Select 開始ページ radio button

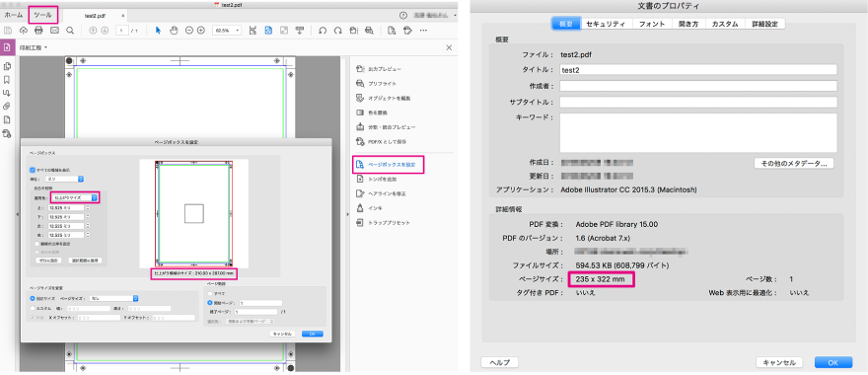[210, 303]
